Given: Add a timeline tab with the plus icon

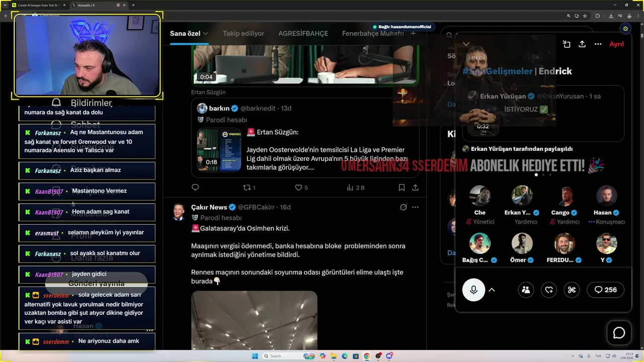Looking at the screenshot, I should click(413, 34).
